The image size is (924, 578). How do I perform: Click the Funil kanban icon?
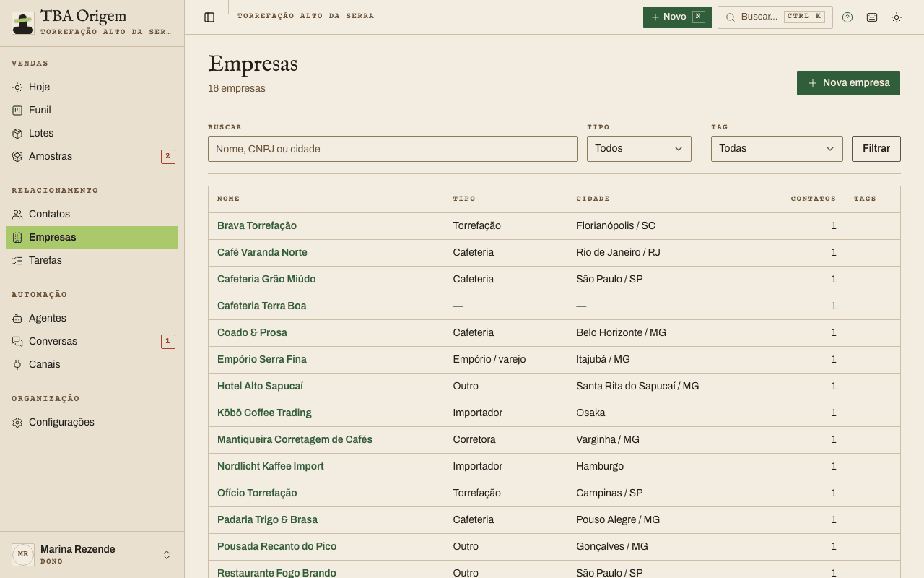[x=17, y=110]
